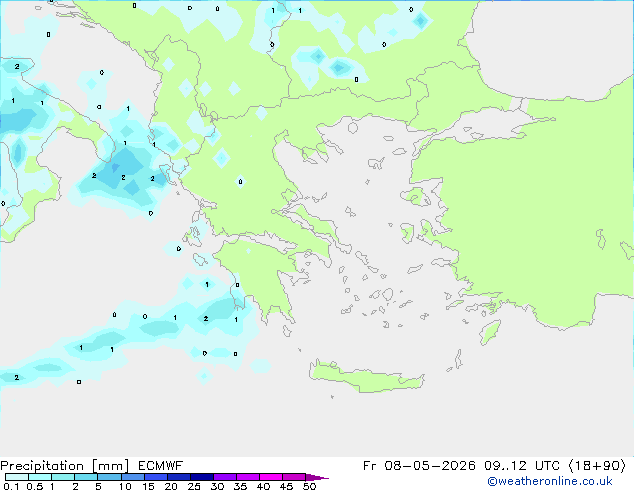Image resolution: width=634 pixels, height=490 pixels.
Task: Pick the 10–15 mm legend color
Action: [133, 477]
